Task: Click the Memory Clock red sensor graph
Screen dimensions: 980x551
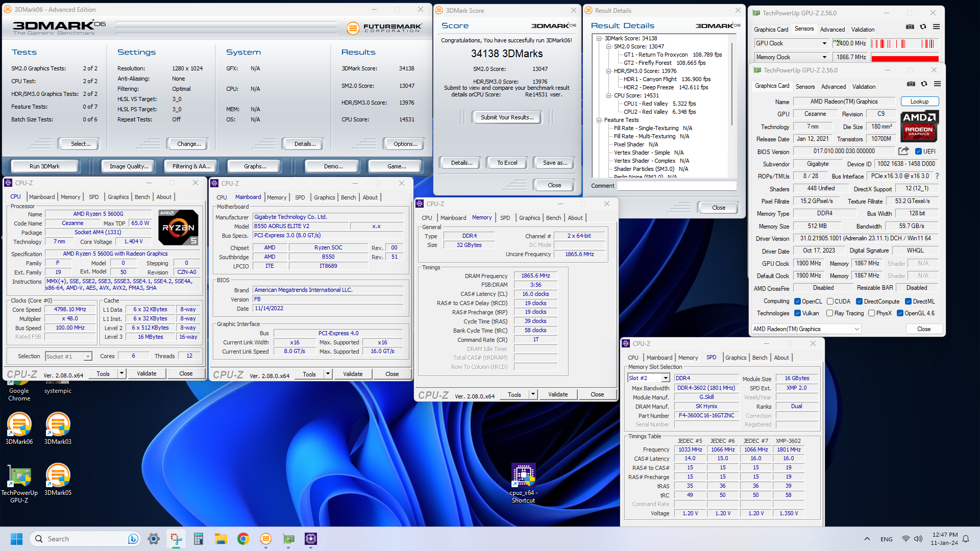Action: coord(904,57)
